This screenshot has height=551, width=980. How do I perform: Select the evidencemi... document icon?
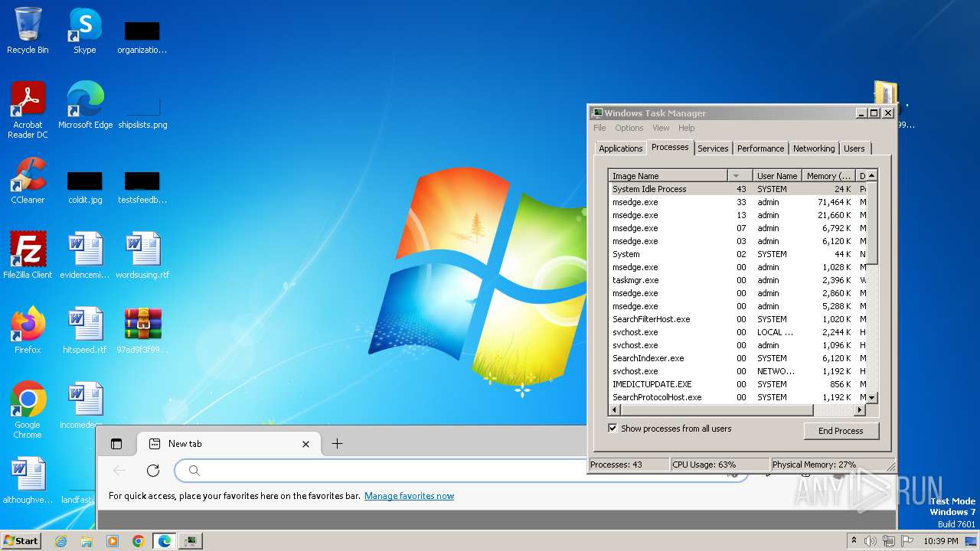[85, 256]
